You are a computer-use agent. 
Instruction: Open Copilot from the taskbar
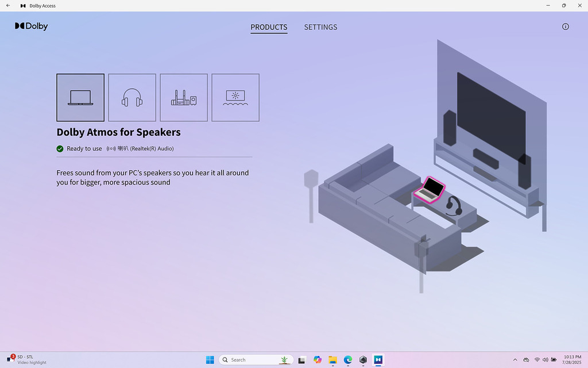(x=318, y=360)
